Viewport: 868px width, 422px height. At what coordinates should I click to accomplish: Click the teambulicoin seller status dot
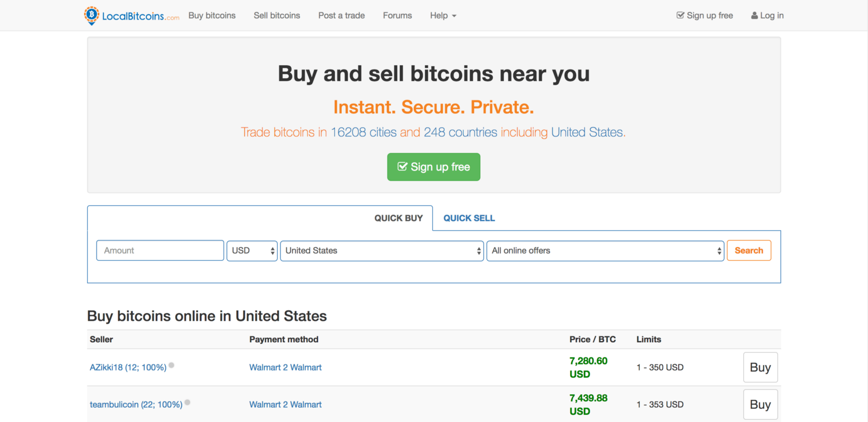(187, 402)
